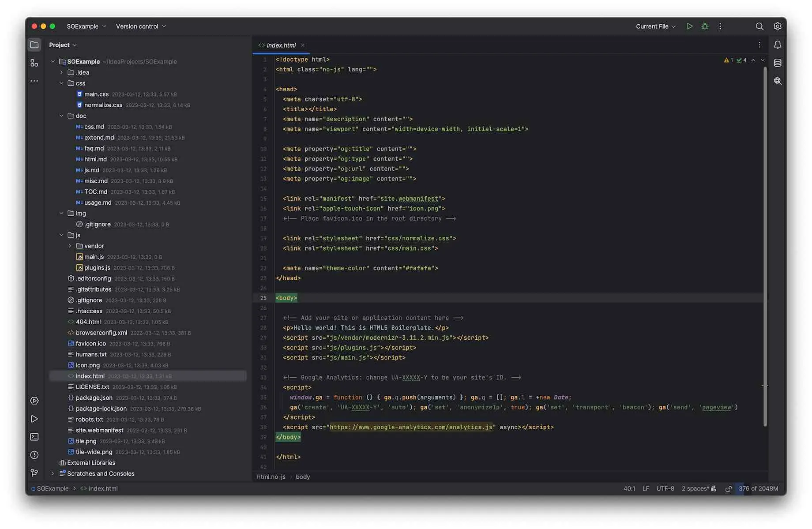Open the Notifications bell
812x529 pixels.
pos(778,45)
